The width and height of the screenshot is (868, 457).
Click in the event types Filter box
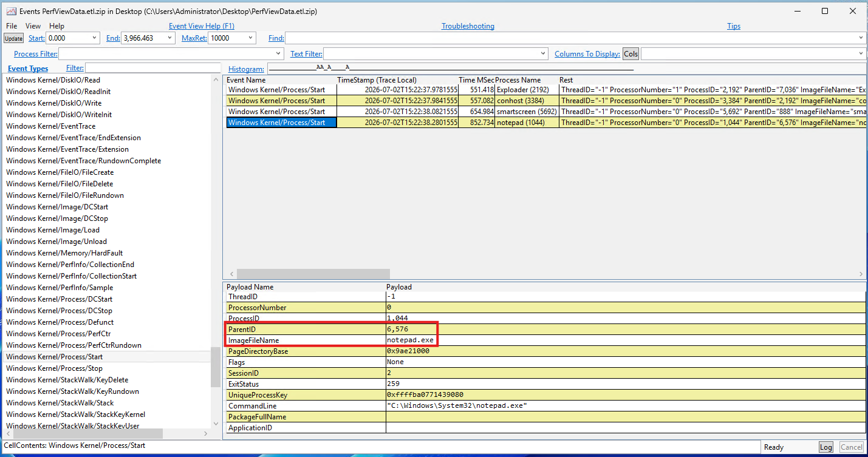tap(153, 68)
